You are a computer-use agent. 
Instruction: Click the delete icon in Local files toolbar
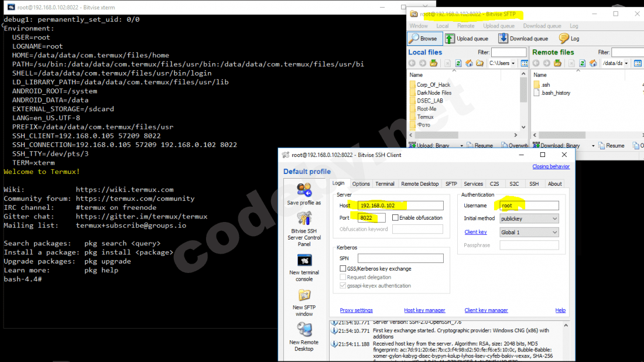click(x=448, y=63)
